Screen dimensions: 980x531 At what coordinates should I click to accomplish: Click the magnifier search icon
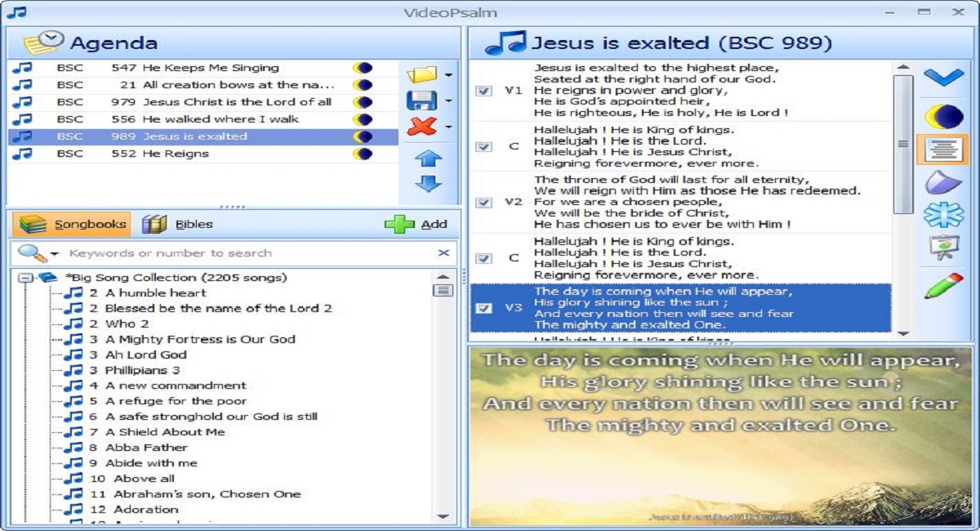[x=31, y=252]
